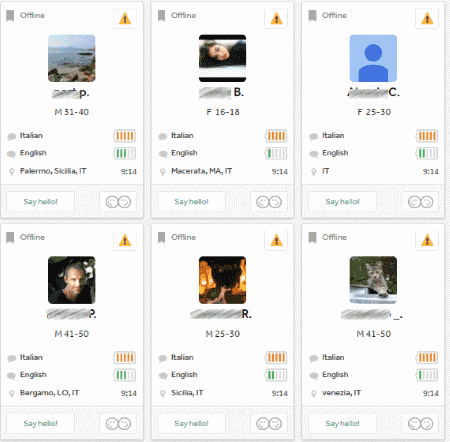450x442 pixels.
Task: Click smiley icon on Macerata member card
Action: 269,202
